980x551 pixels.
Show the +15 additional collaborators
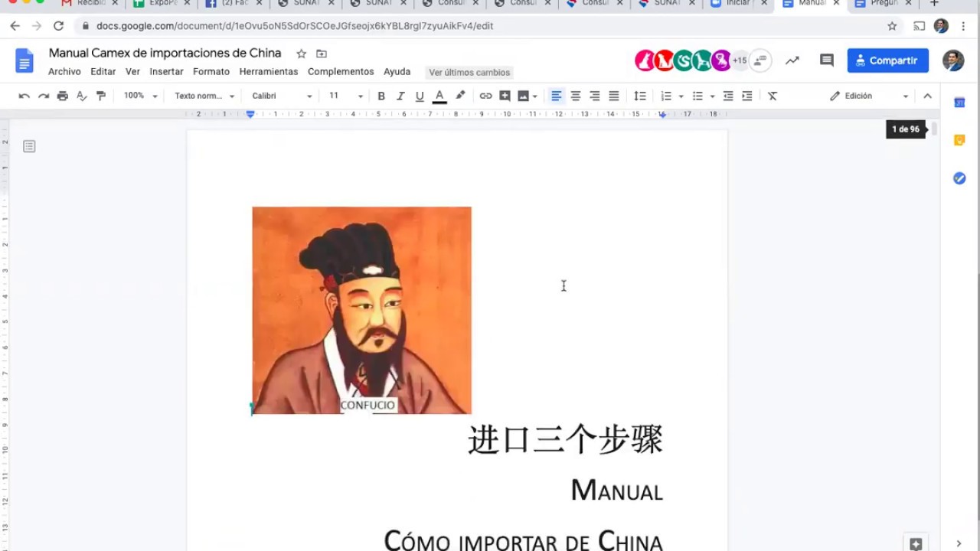tap(740, 60)
